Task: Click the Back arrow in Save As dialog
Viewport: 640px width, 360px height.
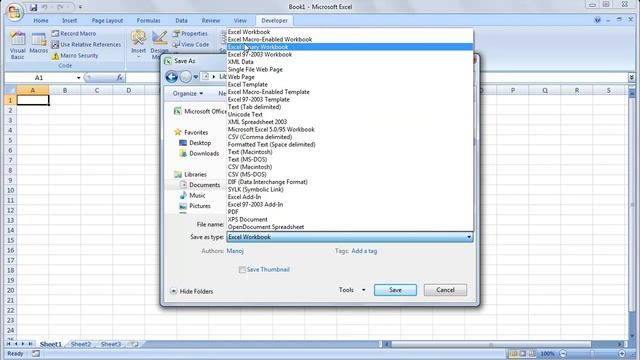Action: point(171,77)
